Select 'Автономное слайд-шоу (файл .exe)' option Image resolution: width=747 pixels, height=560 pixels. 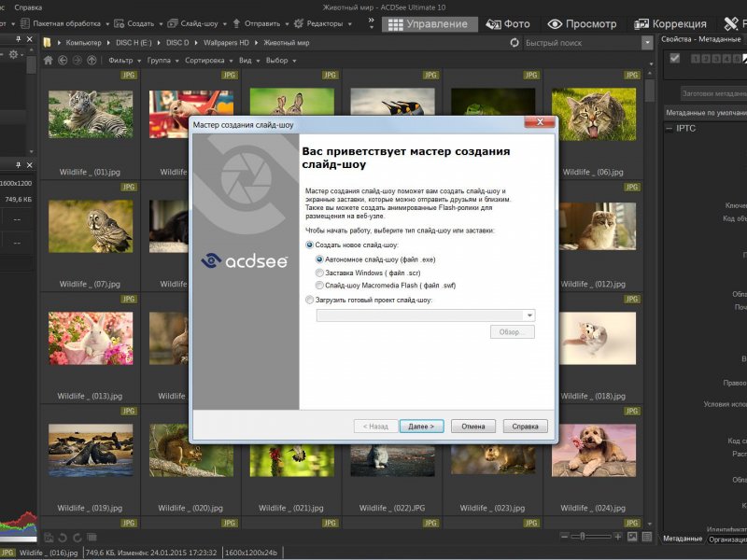[x=319, y=259]
